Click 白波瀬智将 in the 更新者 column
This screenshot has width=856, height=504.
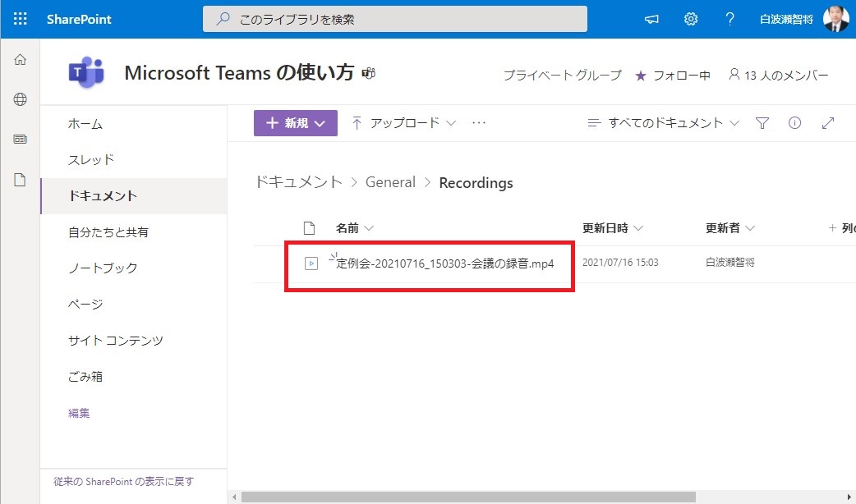pos(729,263)
